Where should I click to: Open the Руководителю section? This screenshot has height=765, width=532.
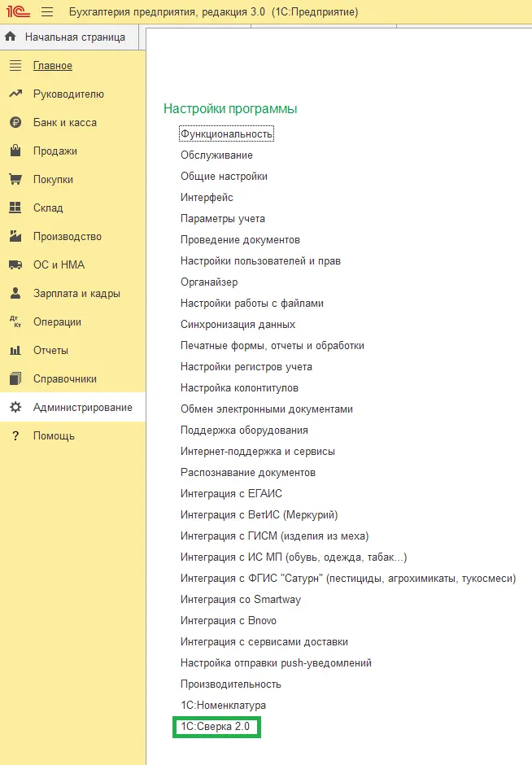[69, 94]
